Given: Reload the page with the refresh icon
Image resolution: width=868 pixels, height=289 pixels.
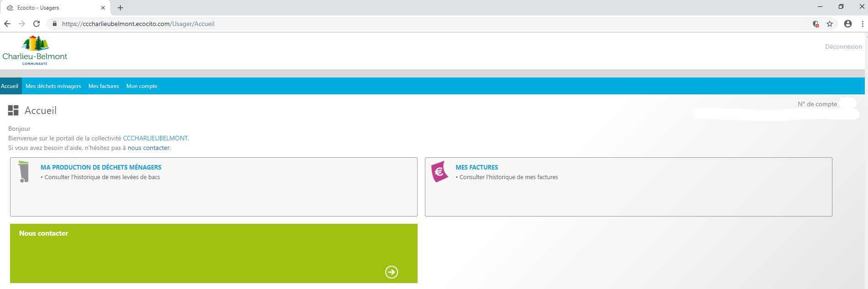Looking at the screenshot, I should pos(36,24).
